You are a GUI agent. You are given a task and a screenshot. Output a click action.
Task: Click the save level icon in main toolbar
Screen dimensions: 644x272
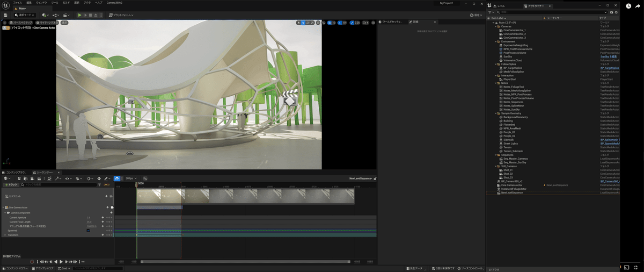coord(5,15)
